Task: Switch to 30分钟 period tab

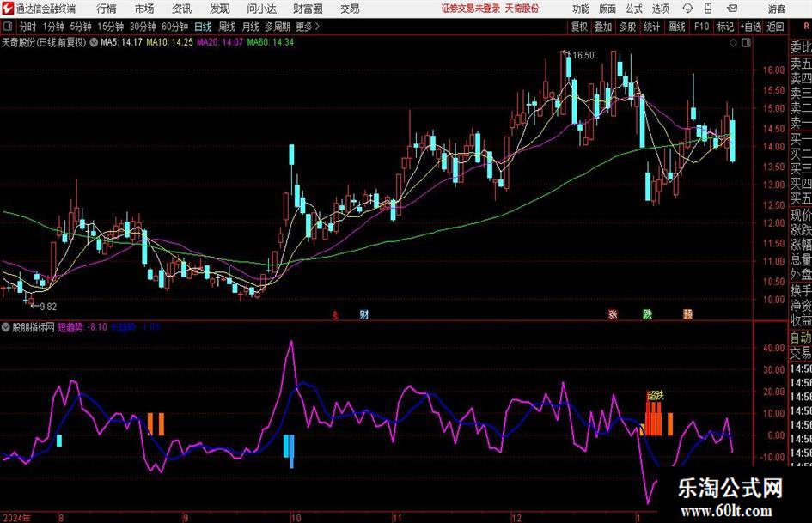Action: click(143, 27)
